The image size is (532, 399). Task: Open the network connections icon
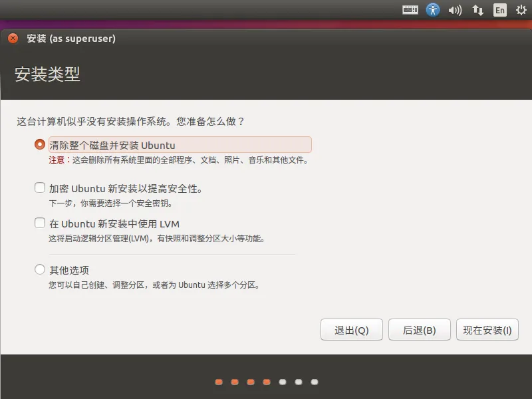(x=477, y=10)
